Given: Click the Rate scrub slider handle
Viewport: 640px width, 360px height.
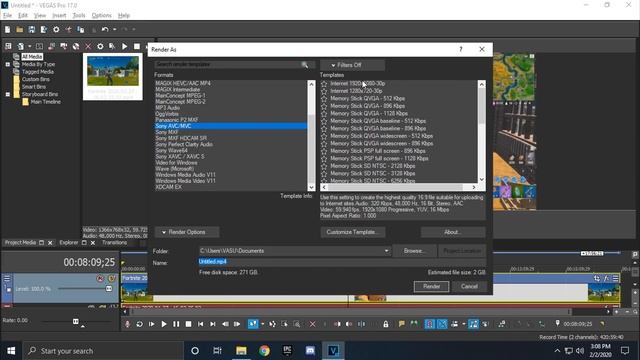Looking at the screenshot, I should point(76,322).
